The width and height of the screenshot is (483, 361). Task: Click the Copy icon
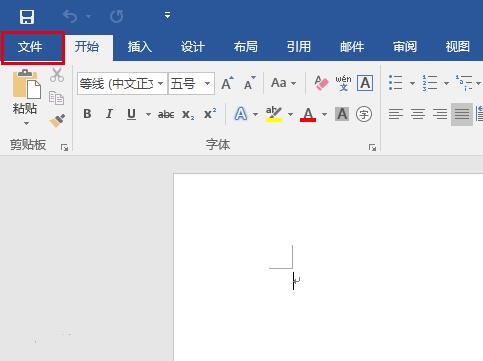tap(56, 98)
